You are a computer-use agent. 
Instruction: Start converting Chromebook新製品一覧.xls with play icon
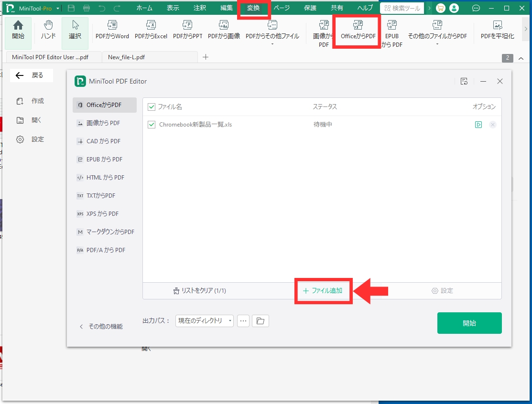[478, 125]
